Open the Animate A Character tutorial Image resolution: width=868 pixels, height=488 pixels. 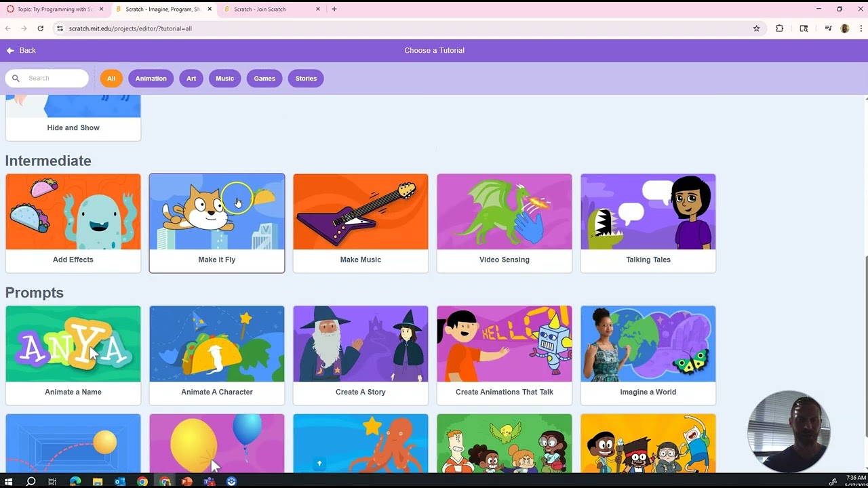(x=217, y=355)
